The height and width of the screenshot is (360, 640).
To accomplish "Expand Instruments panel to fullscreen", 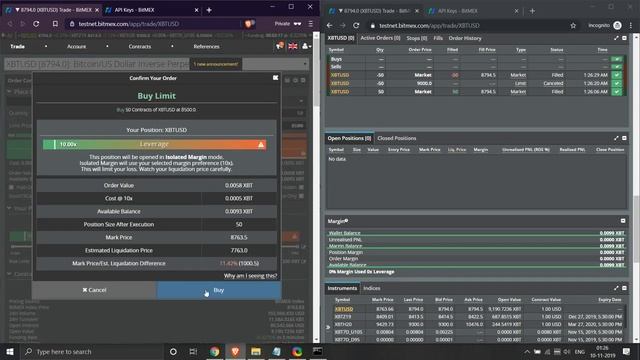I will coord(616,288).
